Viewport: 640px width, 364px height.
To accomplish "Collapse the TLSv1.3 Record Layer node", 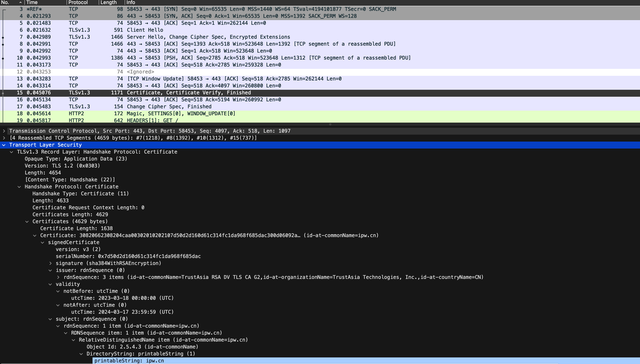I will point(11,152).
